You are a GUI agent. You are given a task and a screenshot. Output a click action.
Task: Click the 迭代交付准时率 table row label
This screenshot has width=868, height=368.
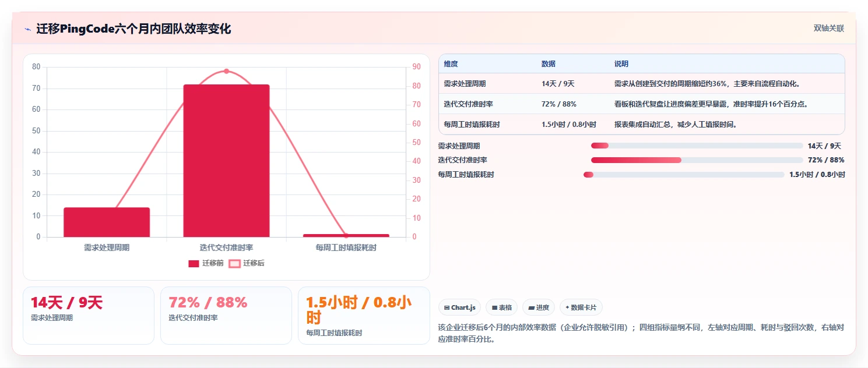[x=468, y=104]
